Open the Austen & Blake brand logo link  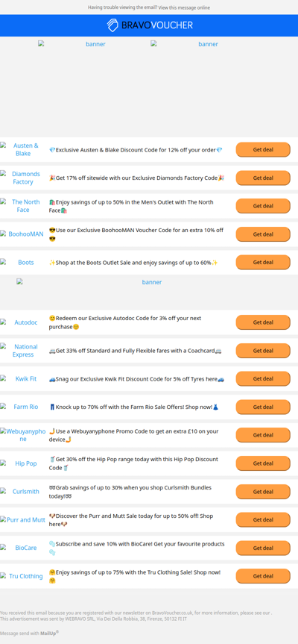(x=23, y=149)
